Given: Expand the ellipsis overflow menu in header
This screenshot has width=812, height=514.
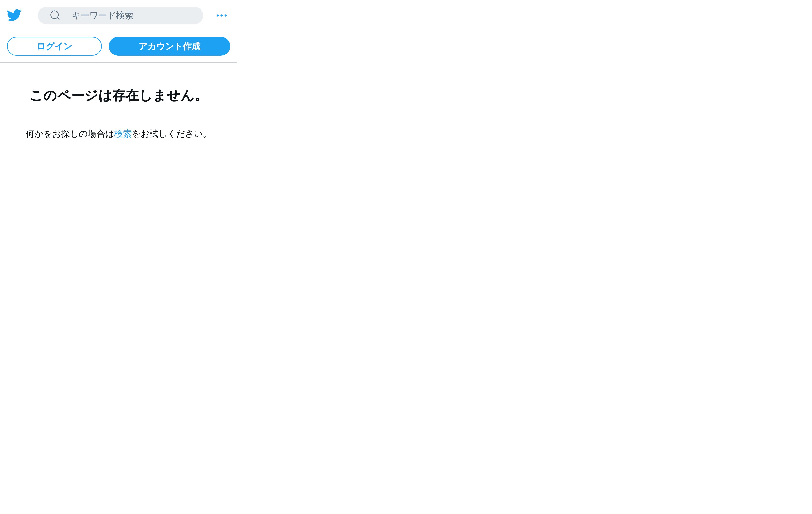Looking at the screenshot, I should (222, 16).
